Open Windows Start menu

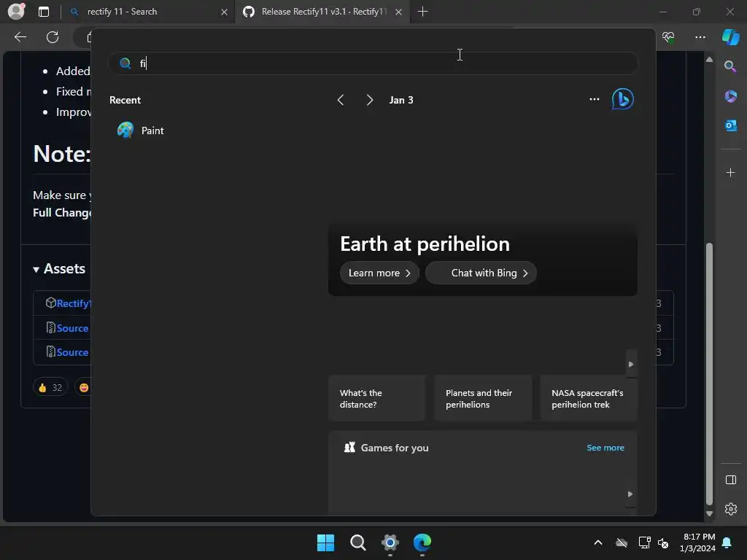click(x=325, y=542)
